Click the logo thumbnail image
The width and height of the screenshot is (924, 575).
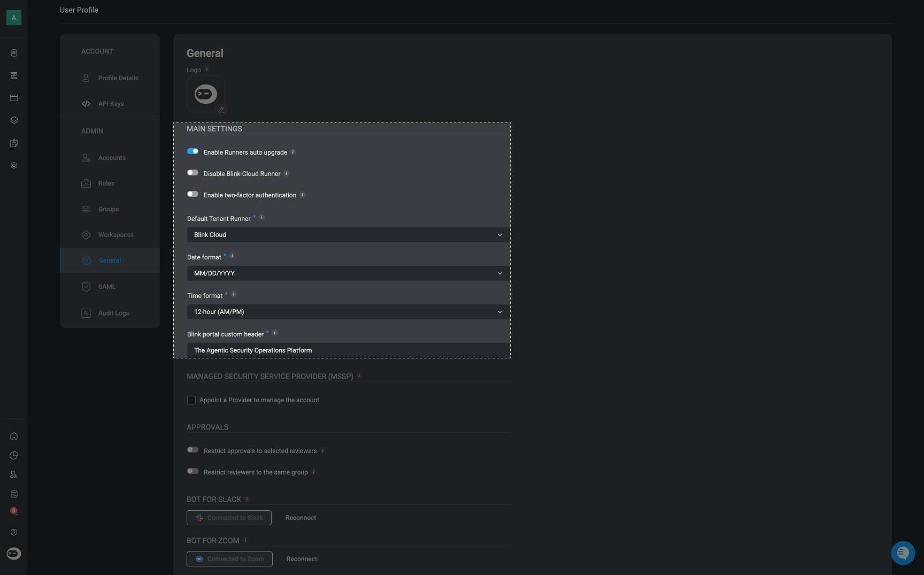pos(206,94)
